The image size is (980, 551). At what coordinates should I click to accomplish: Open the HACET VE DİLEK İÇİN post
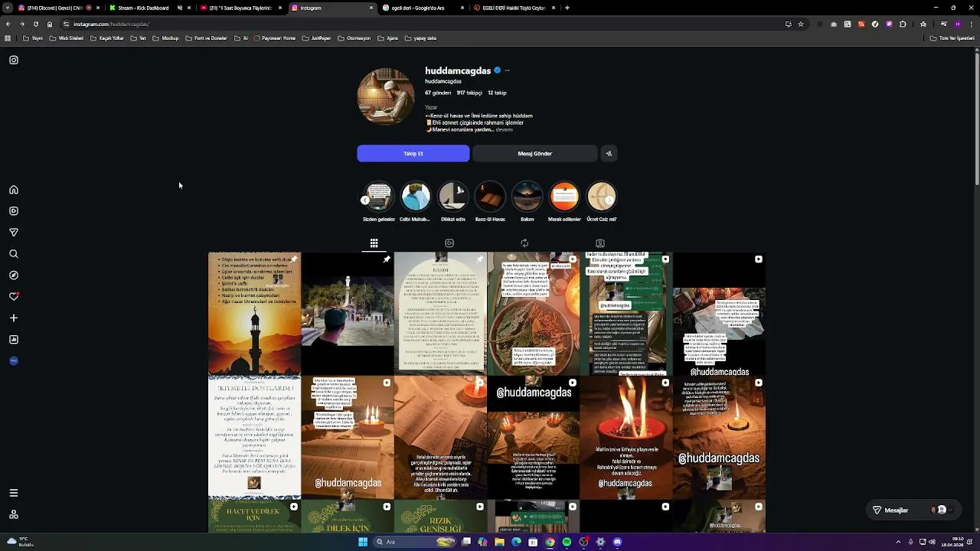point(254,517)
